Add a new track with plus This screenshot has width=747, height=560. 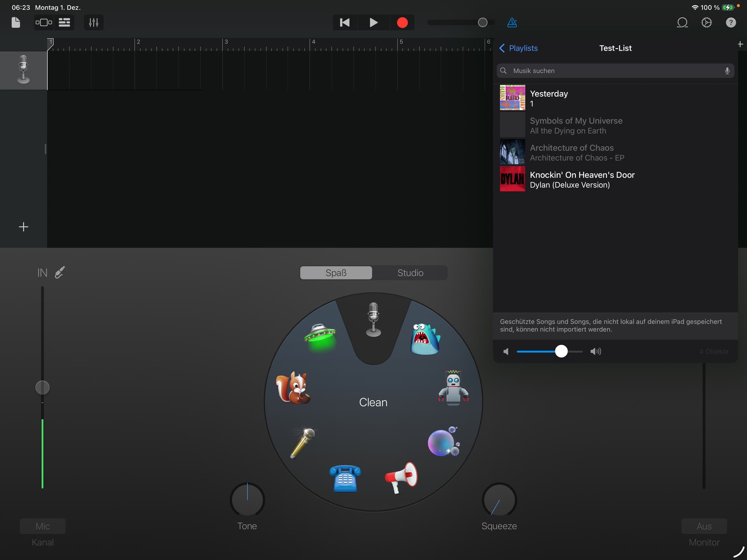click(x=23, y=227)
